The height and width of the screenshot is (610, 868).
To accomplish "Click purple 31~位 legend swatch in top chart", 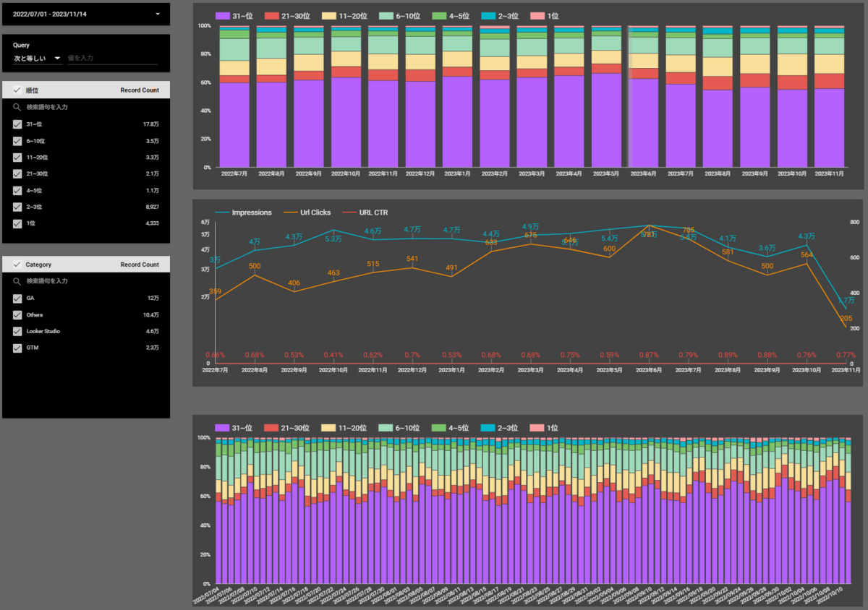I will pyautogui.click(x=222, y=16).
